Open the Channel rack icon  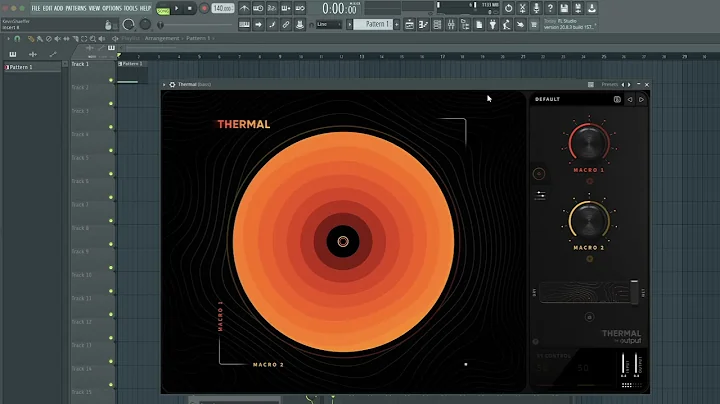coord(437,25)
